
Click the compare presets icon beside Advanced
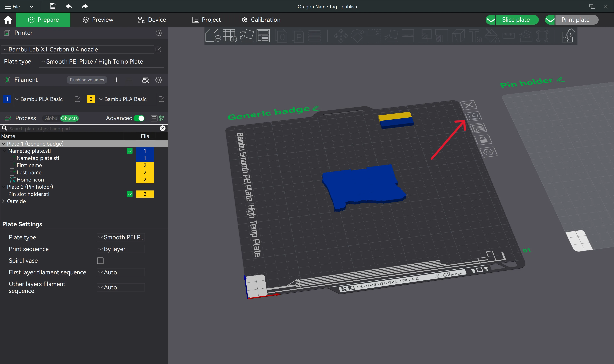point(161,118)
